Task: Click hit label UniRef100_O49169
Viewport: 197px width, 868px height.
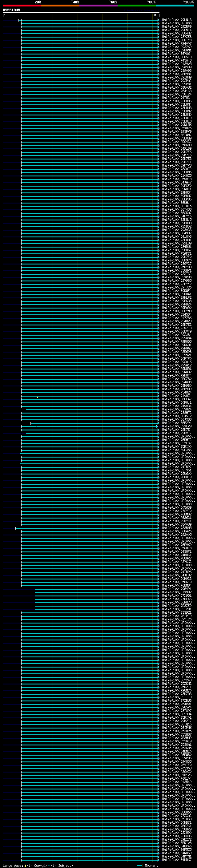Action: pyautogui.click(x=177, y=149)
